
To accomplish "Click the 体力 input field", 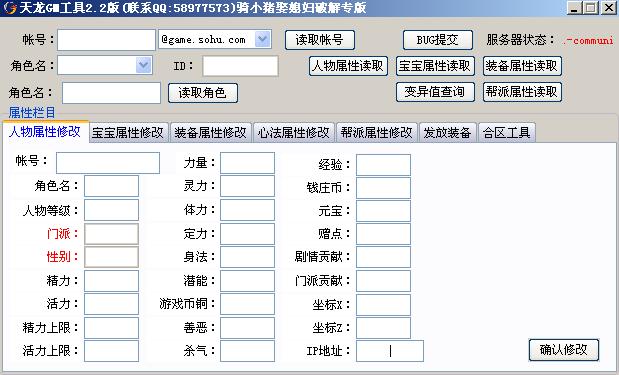I will 248,210.
